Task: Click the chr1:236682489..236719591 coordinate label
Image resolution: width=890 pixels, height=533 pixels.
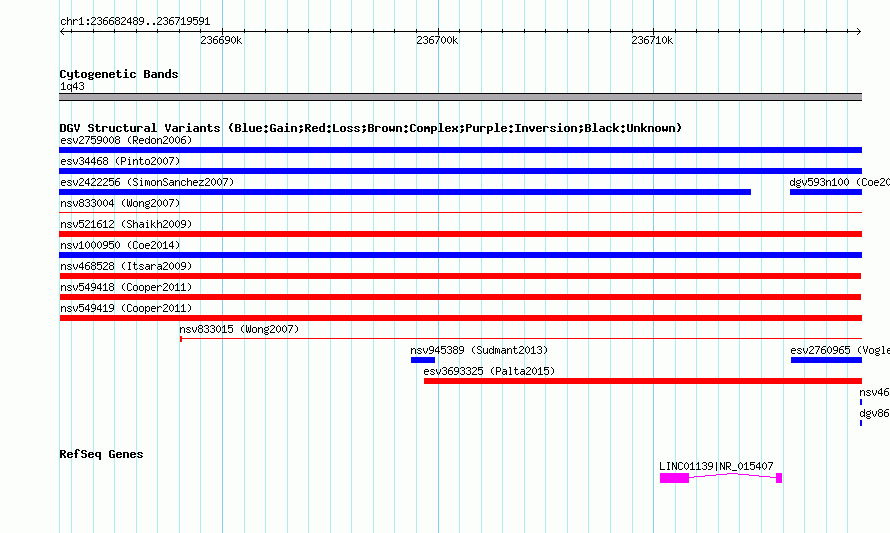Action: pos(135,21)
